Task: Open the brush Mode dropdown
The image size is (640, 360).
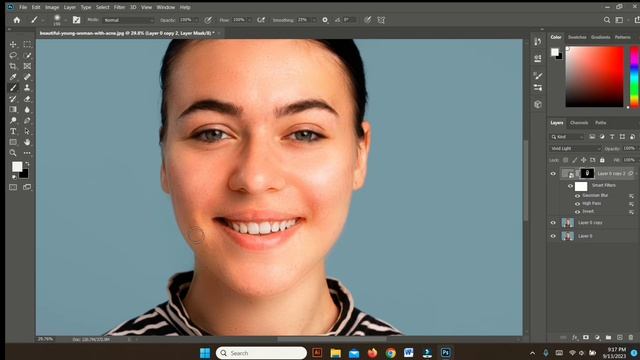Action: coord(129,20)
